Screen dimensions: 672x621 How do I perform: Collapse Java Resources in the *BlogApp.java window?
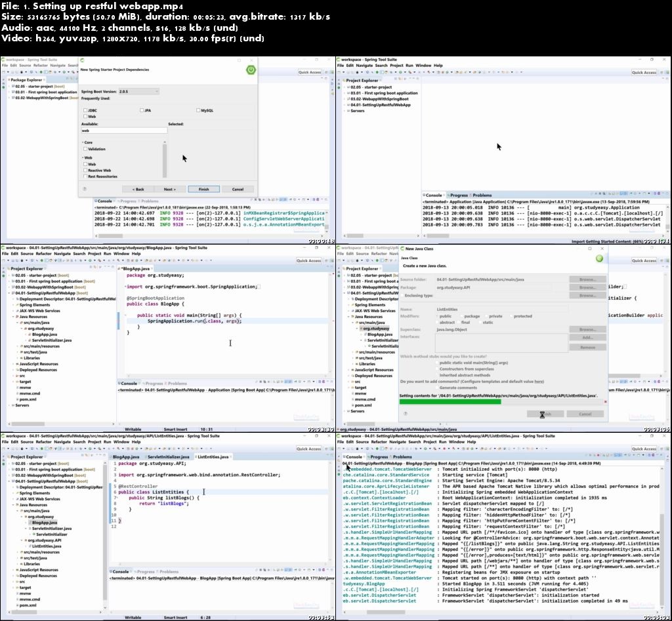click(13, 317)
